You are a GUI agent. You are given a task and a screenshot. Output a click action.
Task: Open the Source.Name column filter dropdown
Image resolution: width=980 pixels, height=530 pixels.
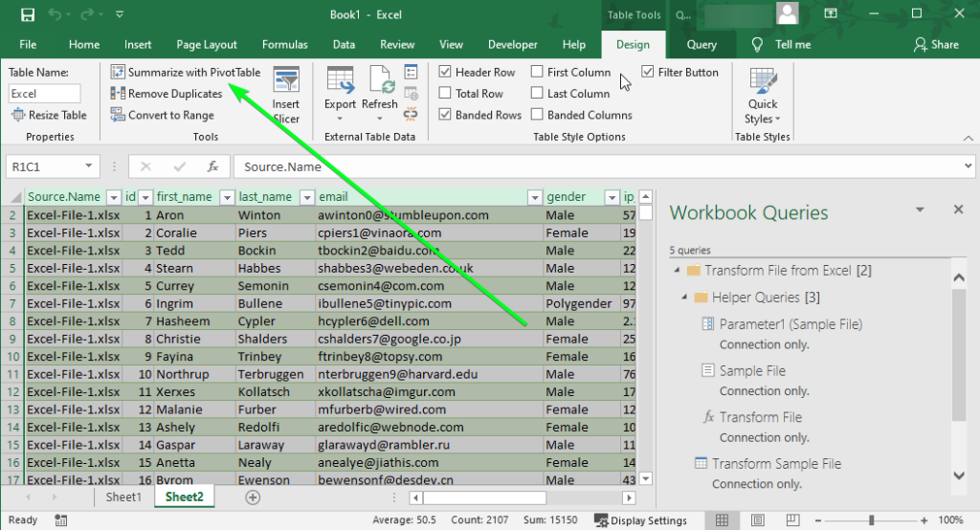114,197
